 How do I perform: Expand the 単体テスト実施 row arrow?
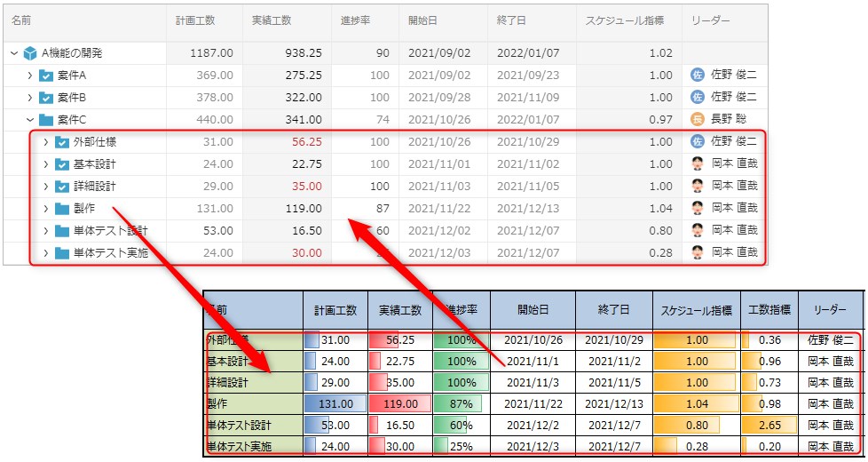tap(45, 253)
